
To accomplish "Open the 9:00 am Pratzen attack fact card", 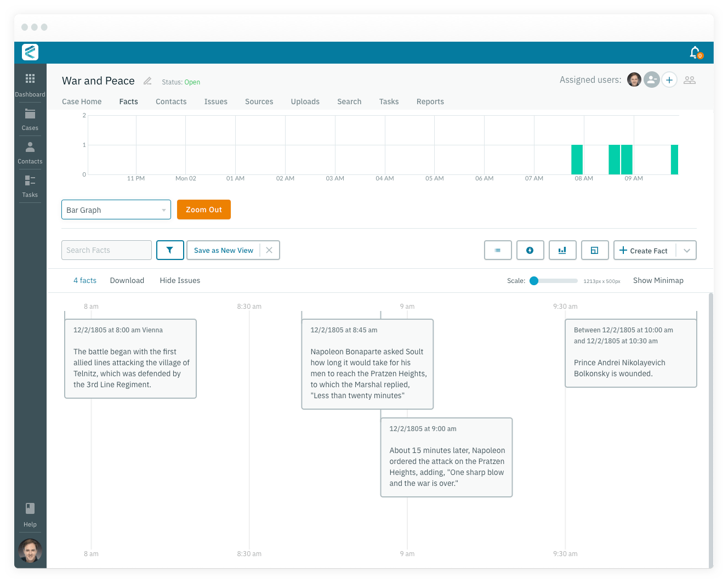I will coord(446,457).
